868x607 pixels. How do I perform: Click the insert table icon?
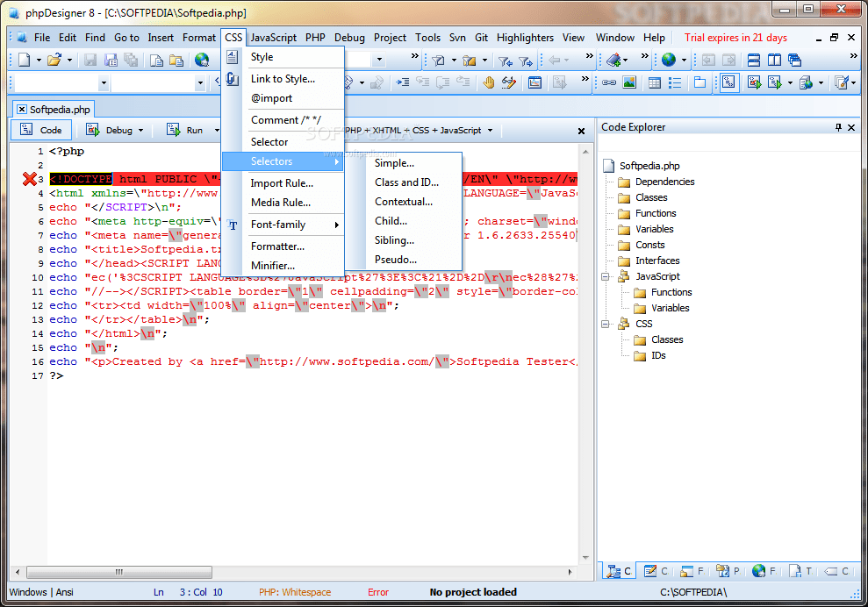pyautogui.click(x=655, y=83)
